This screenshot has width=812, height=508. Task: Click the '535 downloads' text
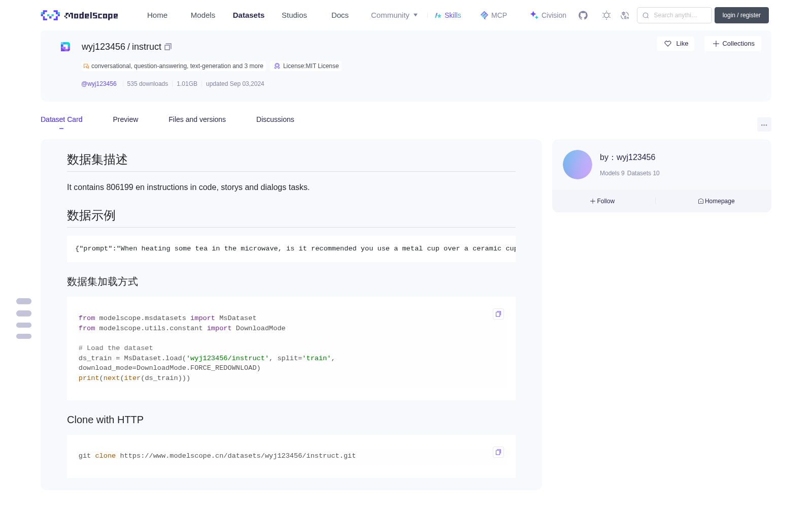(x=148, y=84)
